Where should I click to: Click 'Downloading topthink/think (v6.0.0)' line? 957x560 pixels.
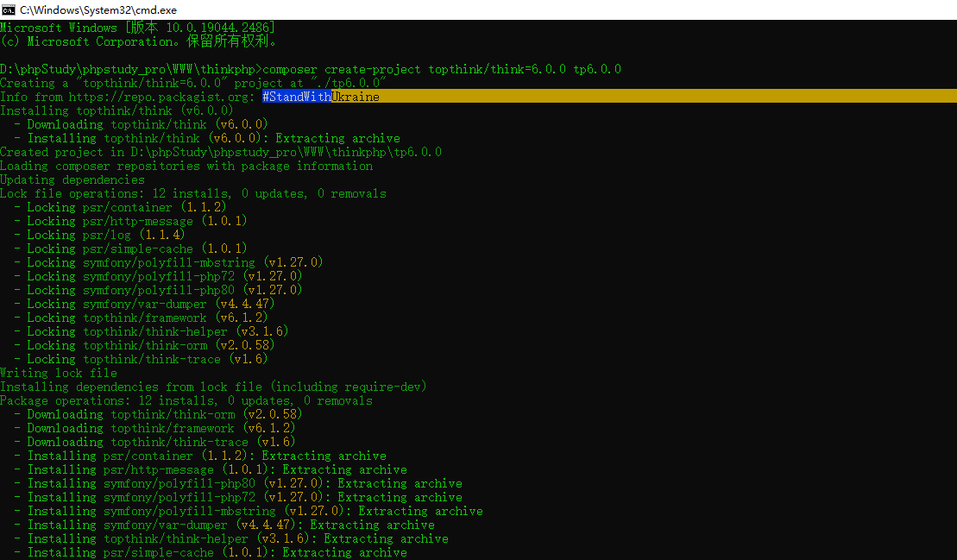coord(141,124)
